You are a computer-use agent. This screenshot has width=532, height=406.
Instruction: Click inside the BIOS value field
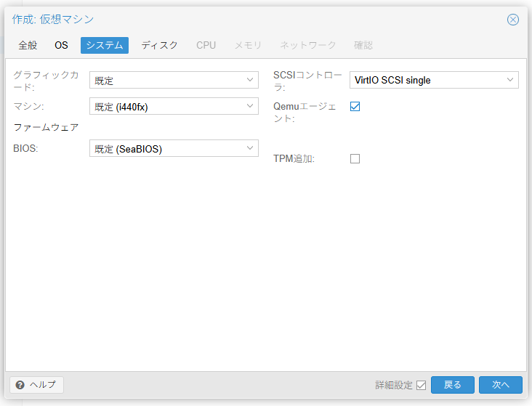[166, 149]
